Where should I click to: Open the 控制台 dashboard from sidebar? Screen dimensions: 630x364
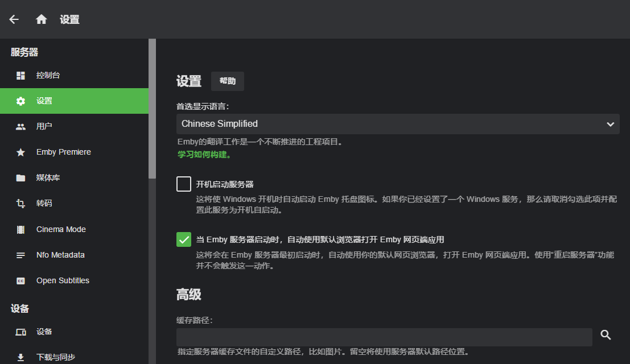[21, 75]
